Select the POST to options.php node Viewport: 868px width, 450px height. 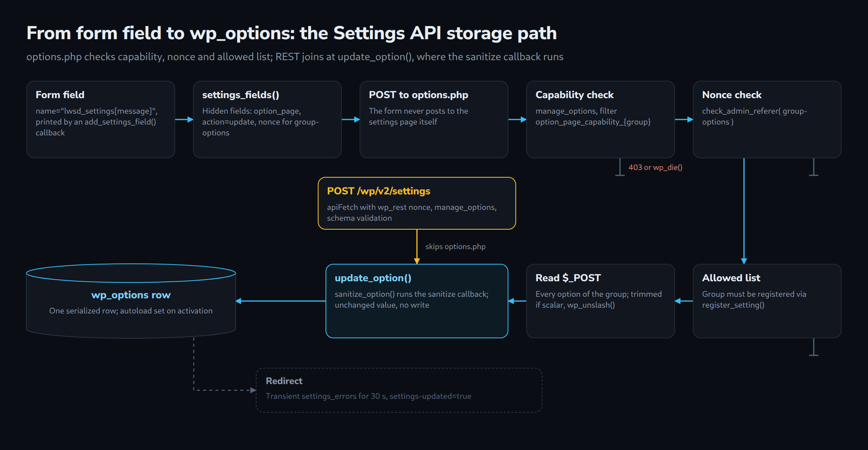tap(434, 119)
